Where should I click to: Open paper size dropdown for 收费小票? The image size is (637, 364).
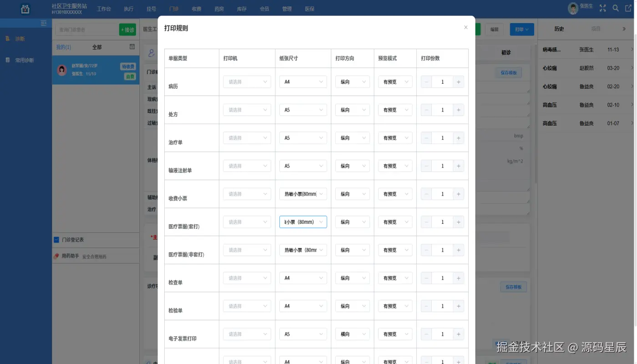pyautogui.click(x=303, y=194)
